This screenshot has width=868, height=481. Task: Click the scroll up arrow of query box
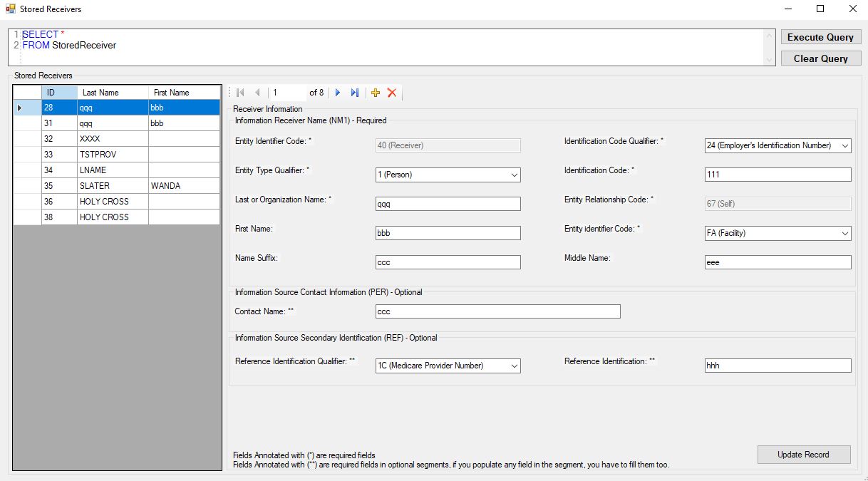(x=769, y=36)
